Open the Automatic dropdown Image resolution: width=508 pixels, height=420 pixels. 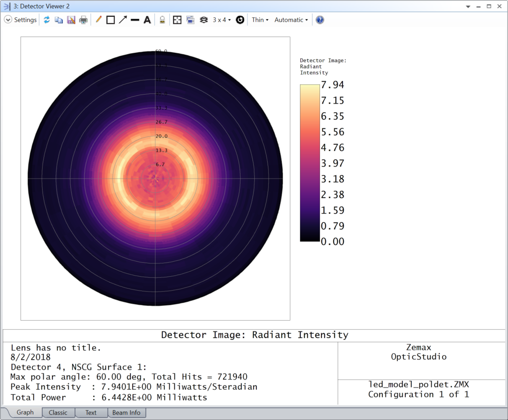tap(291, 20)
